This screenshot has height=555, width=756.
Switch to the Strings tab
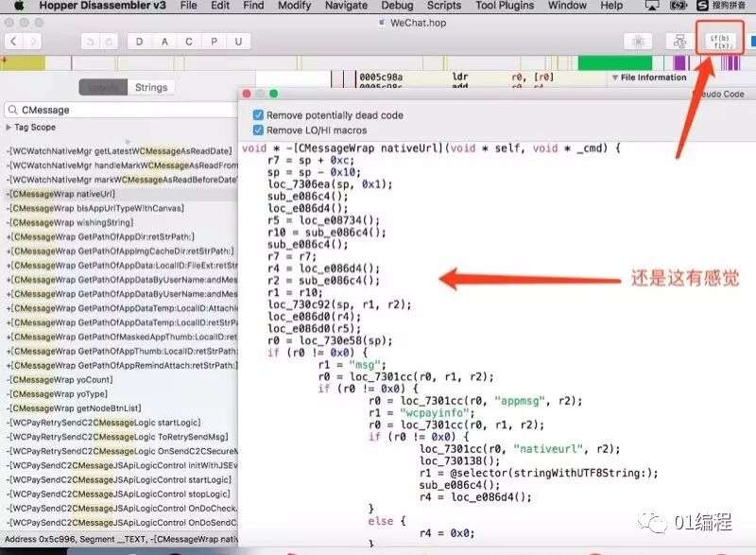(x=151, y=87)
